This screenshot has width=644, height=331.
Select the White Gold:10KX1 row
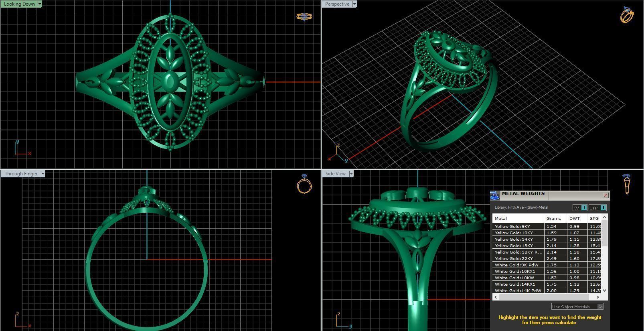[547, 271]
